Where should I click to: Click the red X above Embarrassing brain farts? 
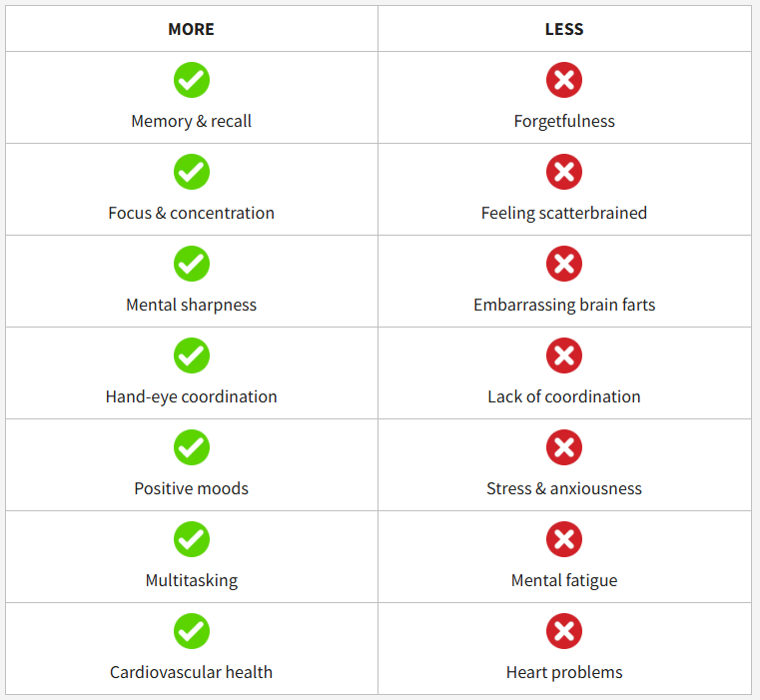click(564, 264)
